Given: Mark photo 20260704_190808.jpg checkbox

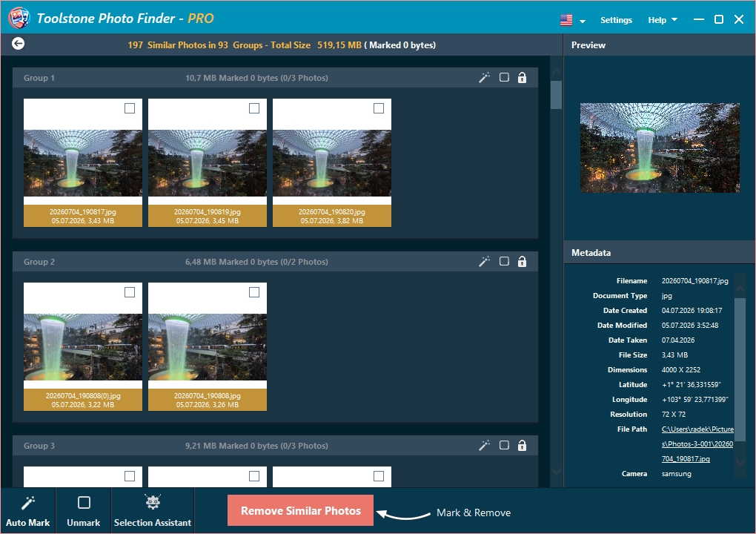Looking at the screenshot, I should [254, 291].
